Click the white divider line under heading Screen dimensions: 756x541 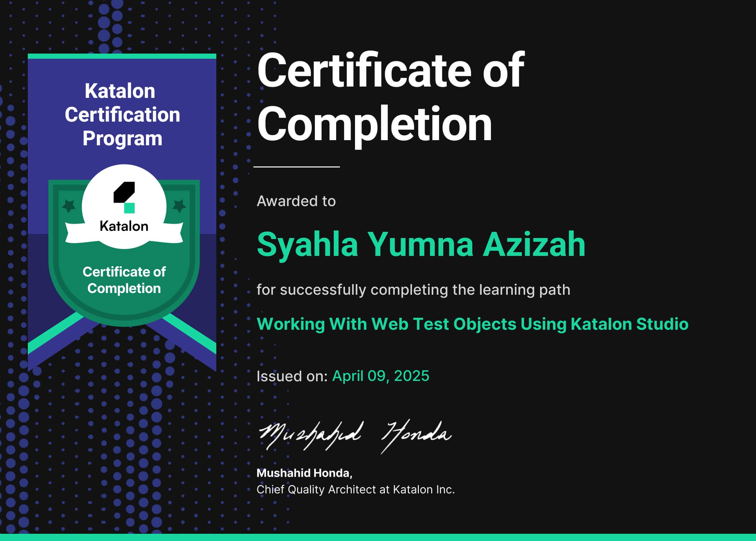(x=296, y=167)
